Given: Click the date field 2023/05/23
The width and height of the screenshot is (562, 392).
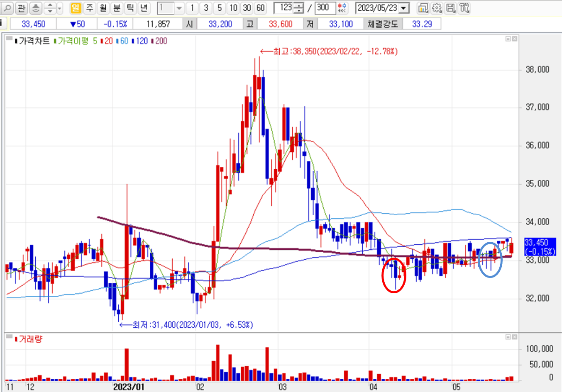Looking at the screenshot, I should point(377,8).
